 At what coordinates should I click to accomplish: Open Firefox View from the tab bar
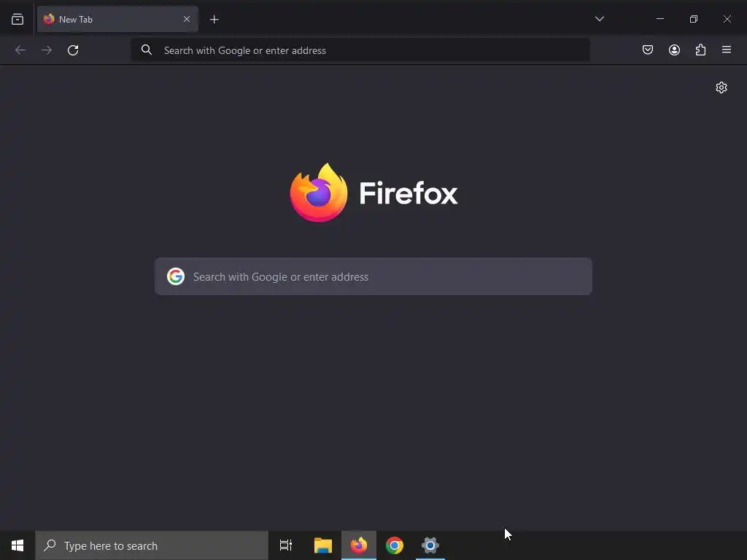(18, 19)
